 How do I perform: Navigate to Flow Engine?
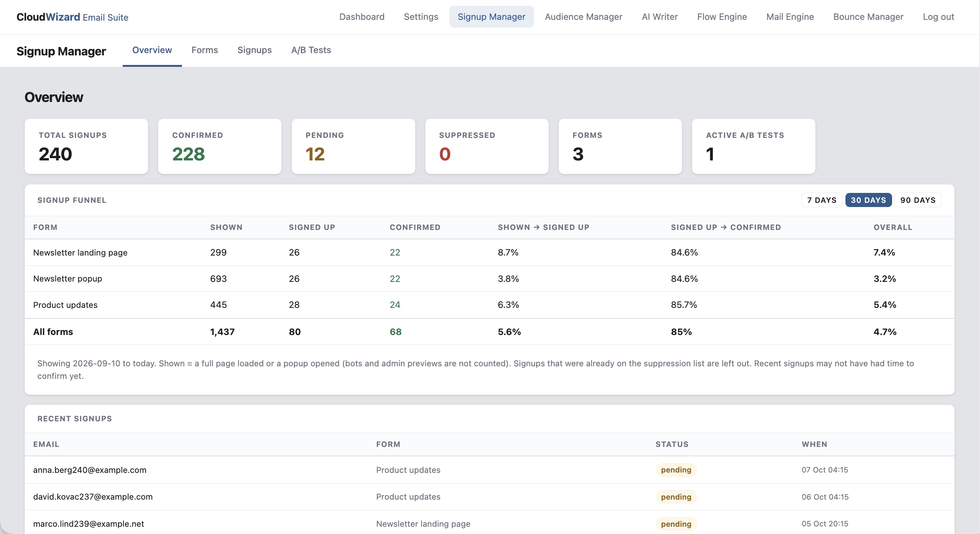722,17
